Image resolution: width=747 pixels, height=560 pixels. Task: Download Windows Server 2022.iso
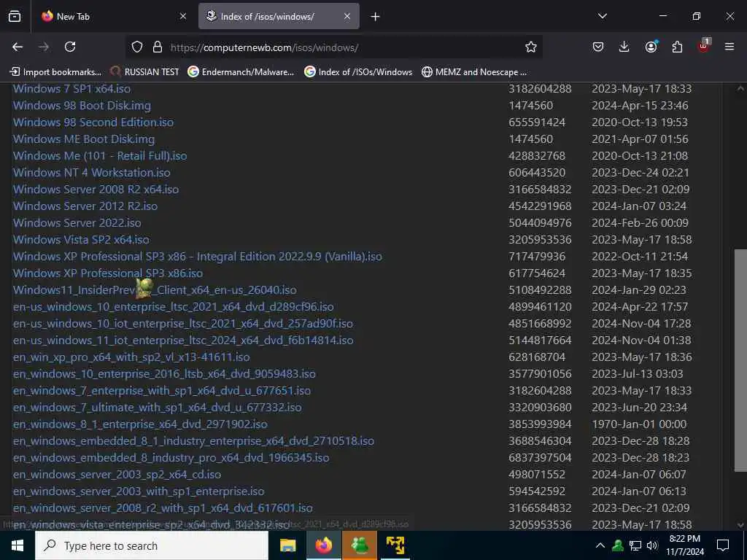click(x=77, y=223)
